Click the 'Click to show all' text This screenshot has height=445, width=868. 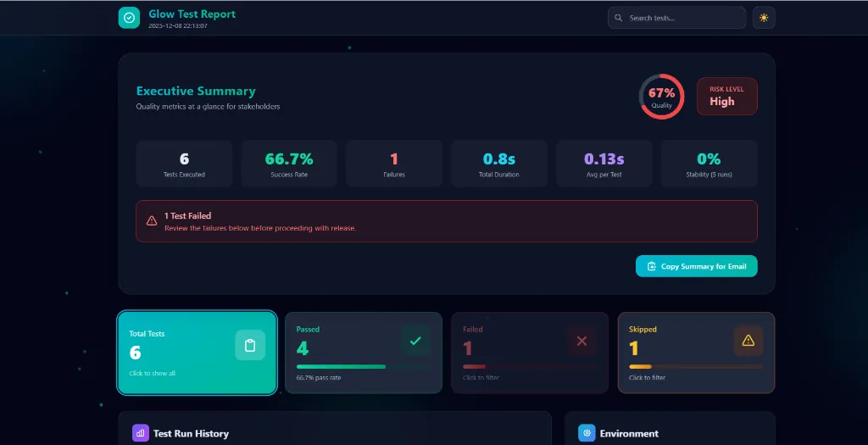pyautogui.click(x=153, y=374)
